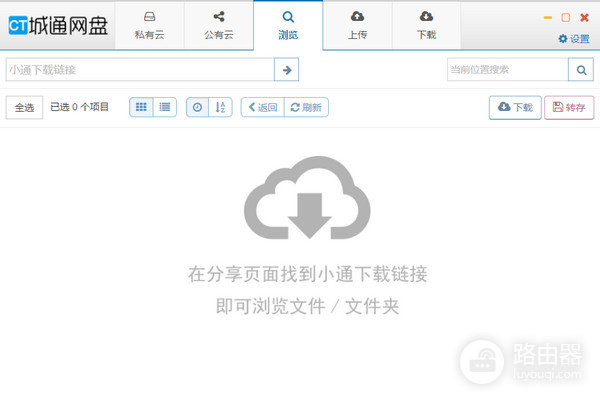600x402 pixels.
Task: Click the 下载 download button in the toolbar
Action: [x=515, y=107]
